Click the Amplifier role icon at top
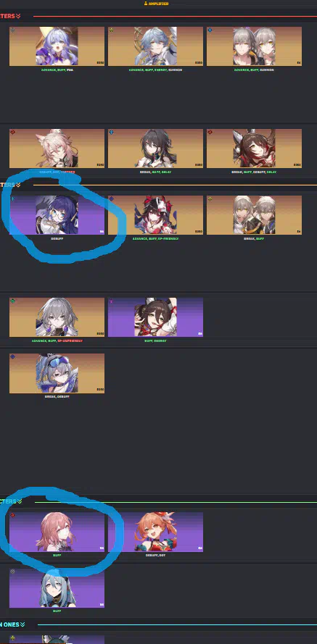This screenshot has height=644, width=317. click(146, 4)
